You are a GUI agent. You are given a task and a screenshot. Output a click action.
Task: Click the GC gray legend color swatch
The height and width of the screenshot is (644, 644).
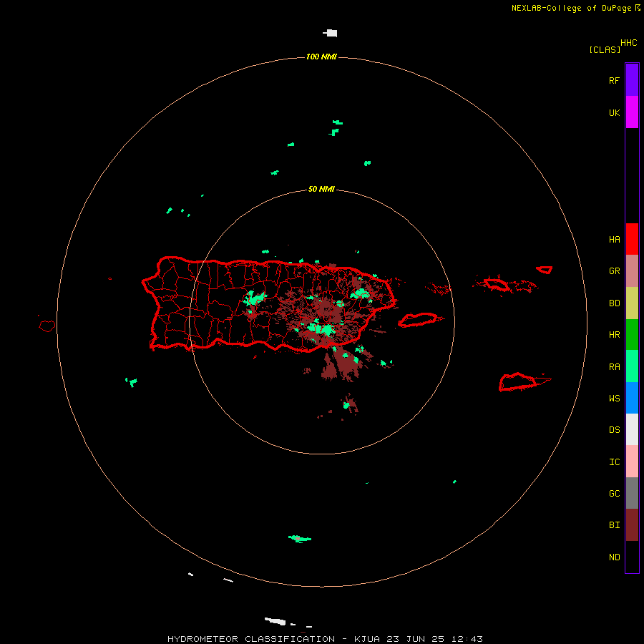[x=632, y=493]
